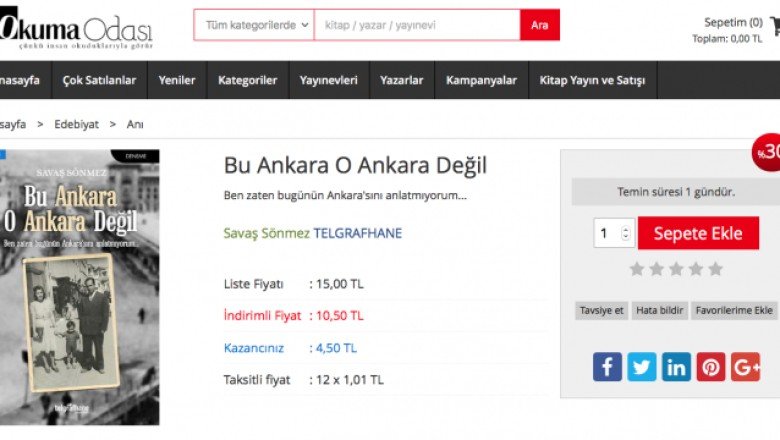Click the Temin süresi 1 gündür notice
Image resolution: width=780 pixels, height=440 pixels.
(676, 192)
